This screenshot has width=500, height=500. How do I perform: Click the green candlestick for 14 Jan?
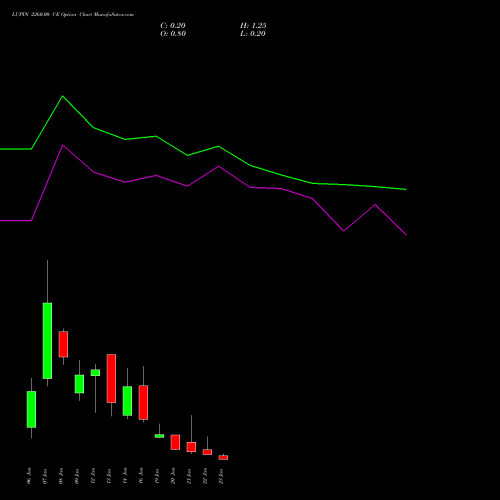(127, 401)
